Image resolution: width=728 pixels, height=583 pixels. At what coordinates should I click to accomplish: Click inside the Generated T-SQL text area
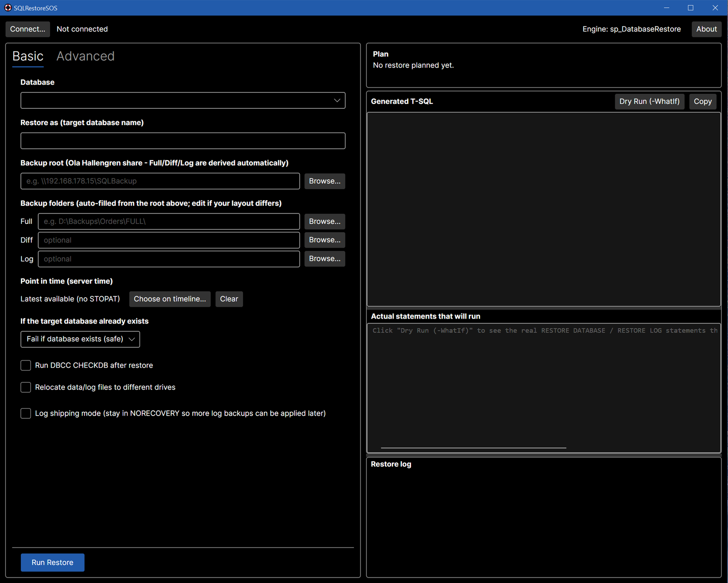[x=544, y=209]
